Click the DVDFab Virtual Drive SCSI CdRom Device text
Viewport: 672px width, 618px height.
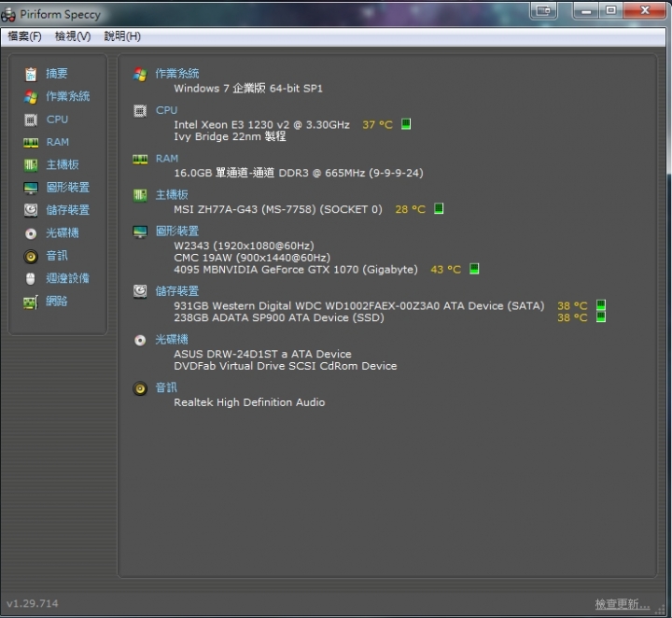[x=285, y=366]
